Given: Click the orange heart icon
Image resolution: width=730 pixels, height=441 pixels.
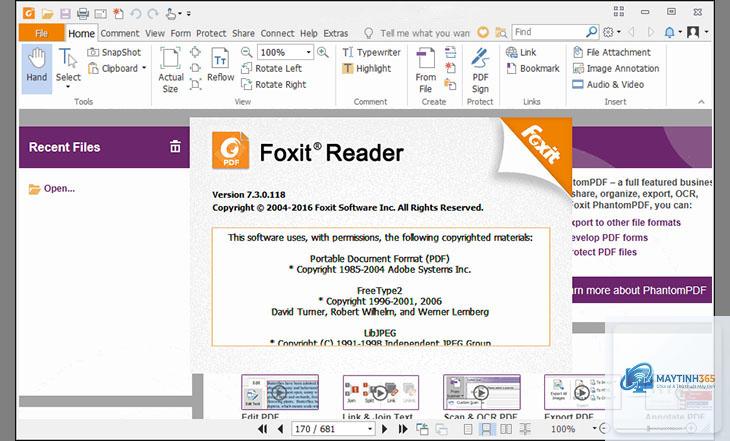Looking at the screenshot, I should tap(483, 32).
